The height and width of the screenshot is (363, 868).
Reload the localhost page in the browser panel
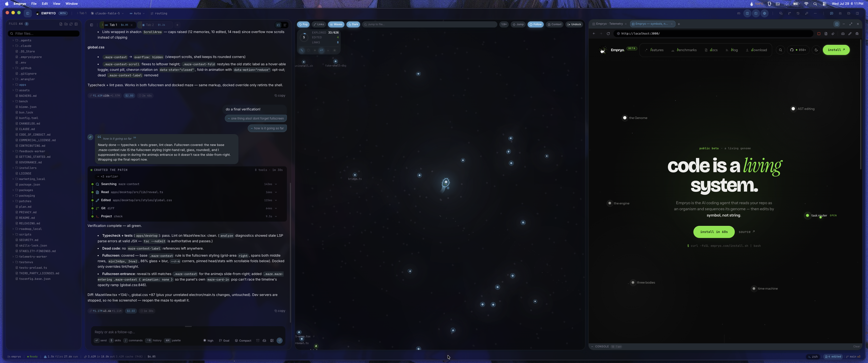click(608, 34)
